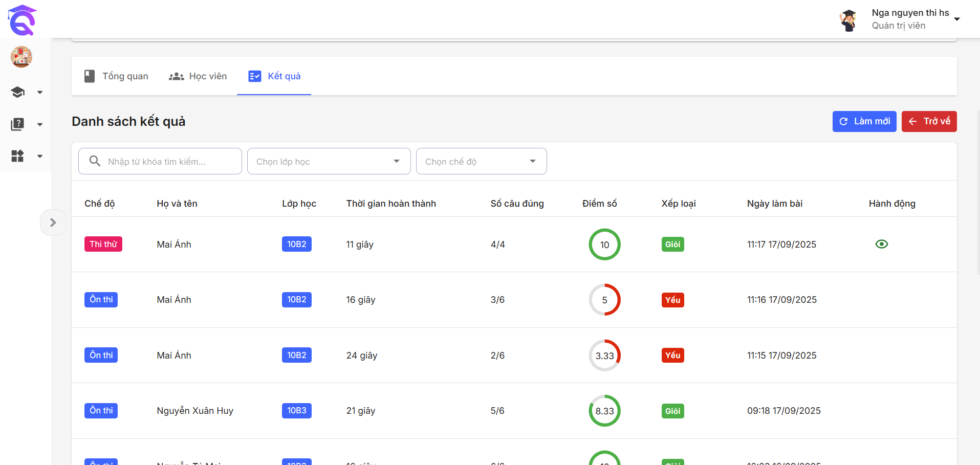The width and height of the screenshot is (980, 465).
Task: Click the Làm mới refresh button
Action: 864,121
